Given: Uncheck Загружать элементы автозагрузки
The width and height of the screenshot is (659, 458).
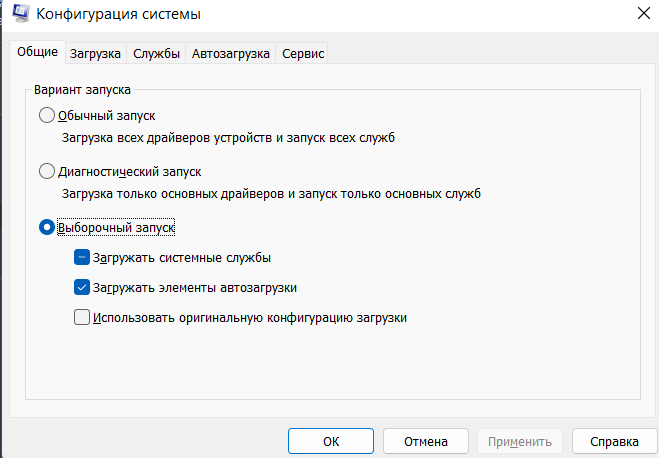Looking at the screenshot, I should (83, 288).
